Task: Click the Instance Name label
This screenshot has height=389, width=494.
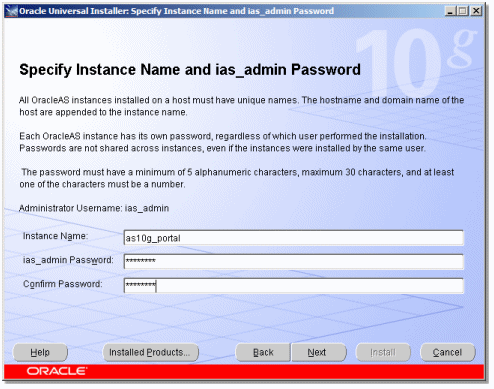Action: click(x=55, y=236)
